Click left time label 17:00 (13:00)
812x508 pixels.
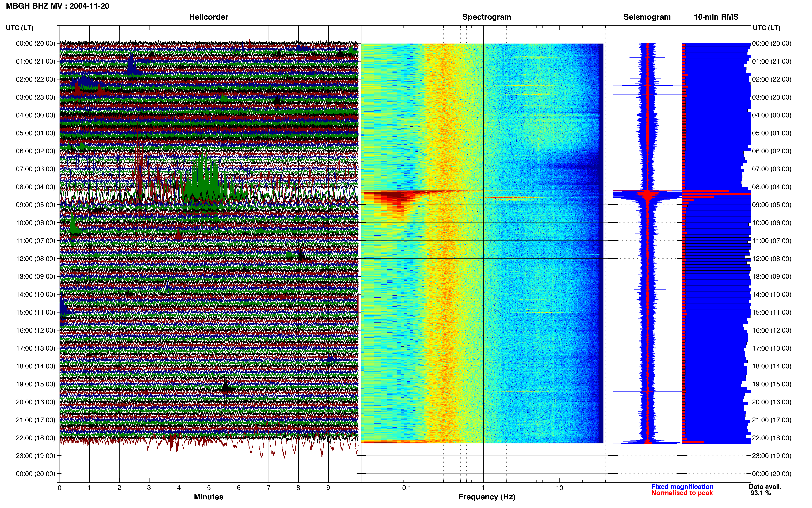pos(36,348)
